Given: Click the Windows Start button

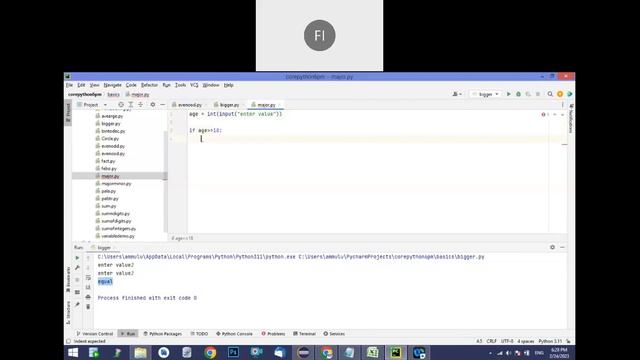Looking at the screenshot, I should (73, 353).
